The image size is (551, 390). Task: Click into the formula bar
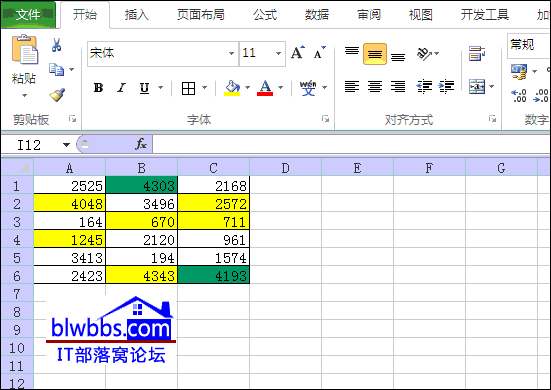click(x=351, y=144)
